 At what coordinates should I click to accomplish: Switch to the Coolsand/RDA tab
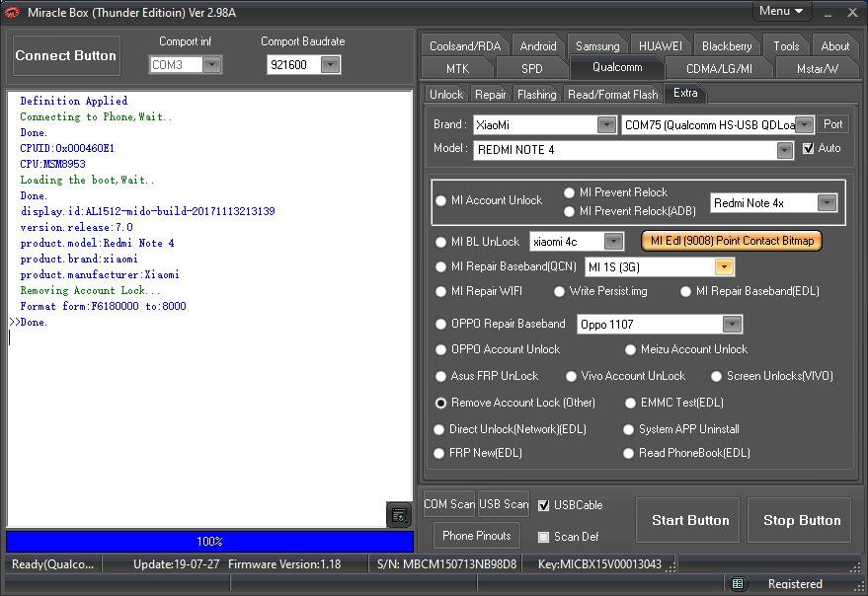coord(465,46)
